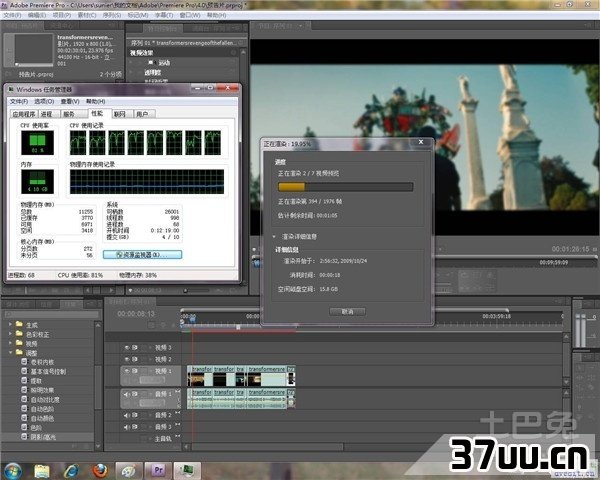600x480 pixels.
Task: Click the 运动 effect icon in Effect Controls
Action: coord(150,62)
